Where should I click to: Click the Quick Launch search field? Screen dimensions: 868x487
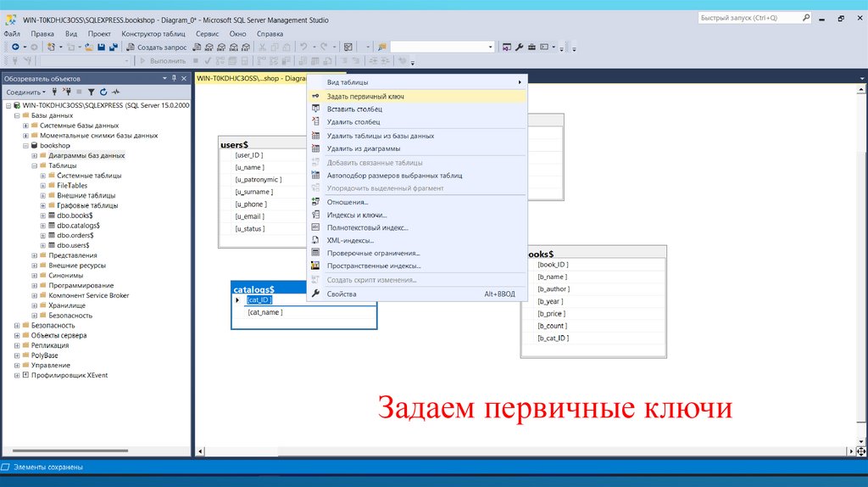[749, 18]
